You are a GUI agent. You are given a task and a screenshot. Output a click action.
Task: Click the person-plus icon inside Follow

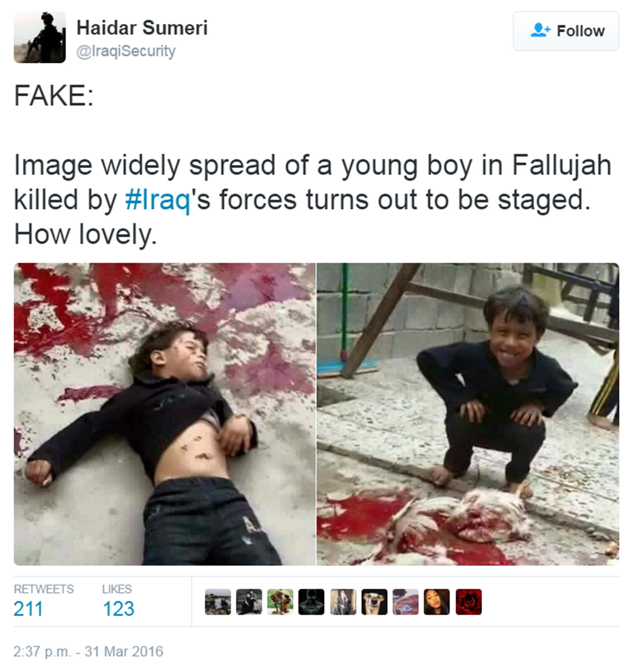point(541,30)
